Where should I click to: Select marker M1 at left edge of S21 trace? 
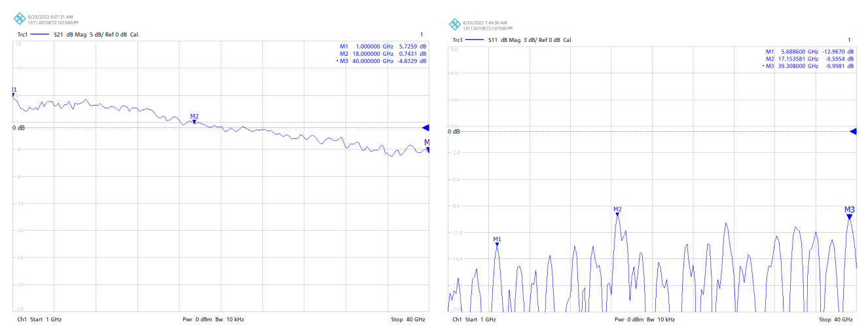click(x=14, y=94)
